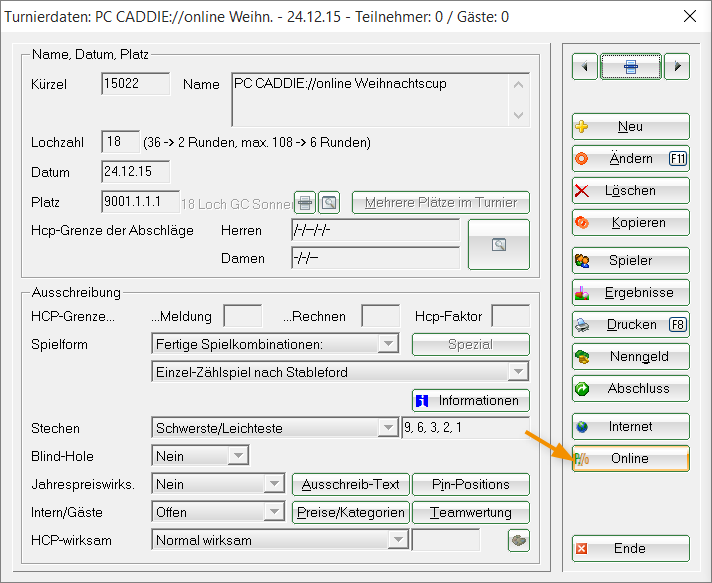712x583 pixels.
Task: Click small icon button right of HCP-wirksam
Action: [519, 540]
